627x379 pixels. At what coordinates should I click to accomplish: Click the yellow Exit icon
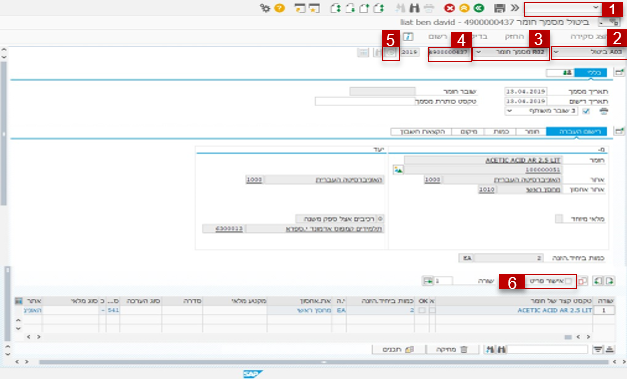(x=464, y=8)
